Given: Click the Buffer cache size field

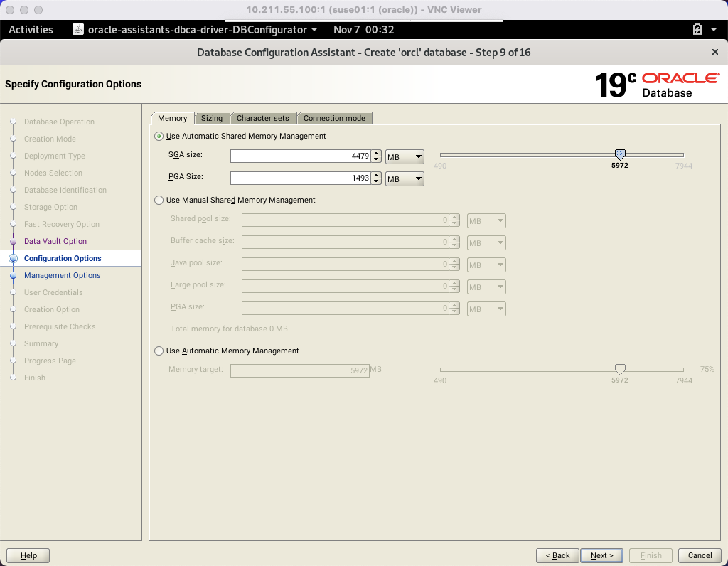Looking at the screenshot, I should click(x=346, y=242).
